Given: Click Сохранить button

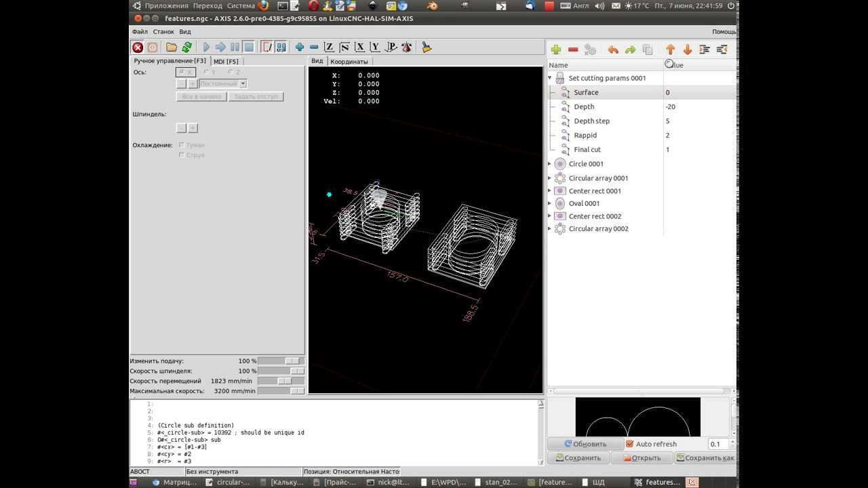Looking at the screenshot, I should click(x=578, y=458).
